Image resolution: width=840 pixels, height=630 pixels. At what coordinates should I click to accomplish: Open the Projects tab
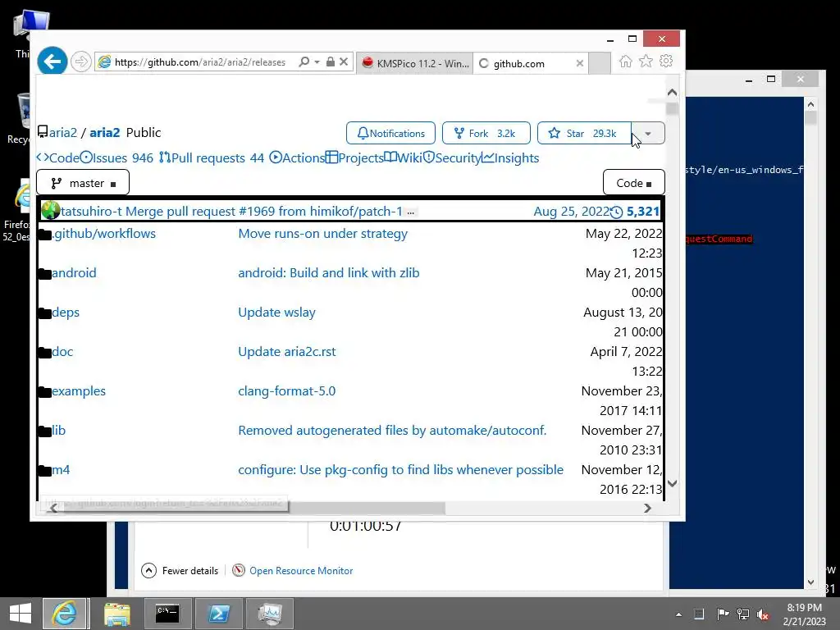coord(354,158)
